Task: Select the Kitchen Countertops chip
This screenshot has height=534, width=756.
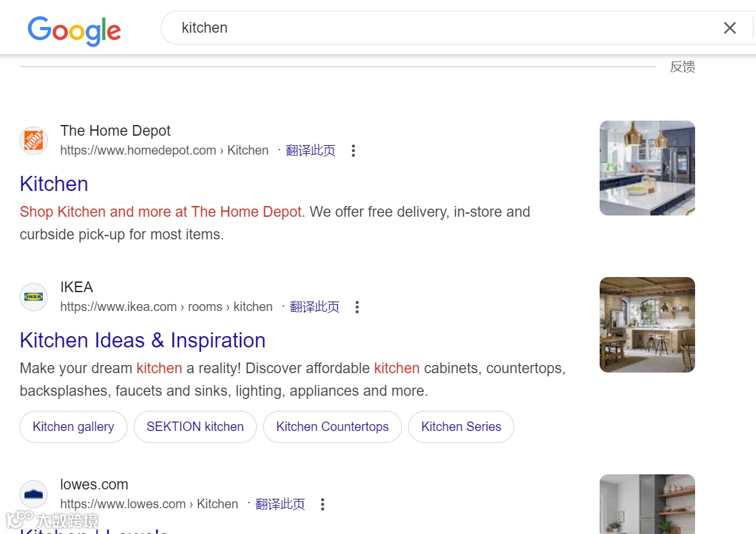Action: coord(332,427)
